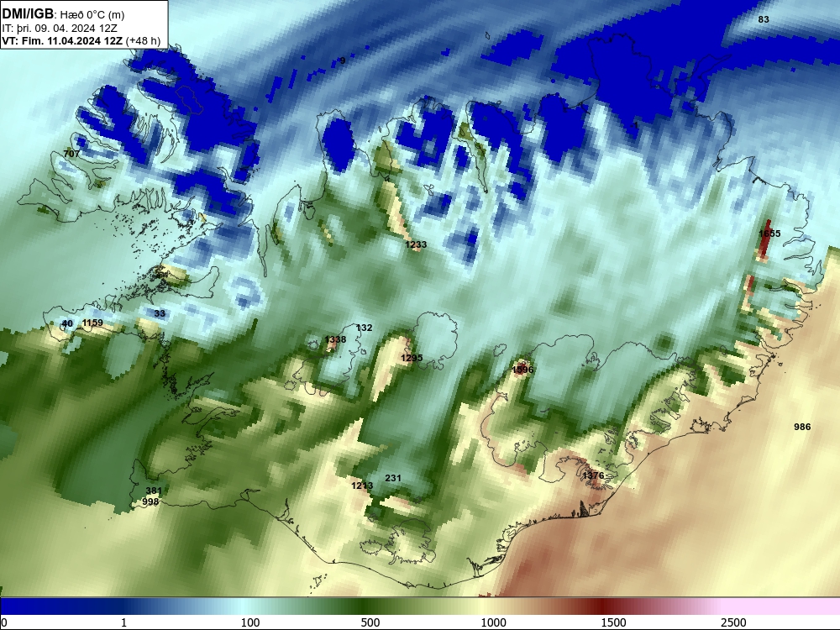Click the value 1159 on the map
The width and height of the screenshot is (840, 630).
pos(92,323)
